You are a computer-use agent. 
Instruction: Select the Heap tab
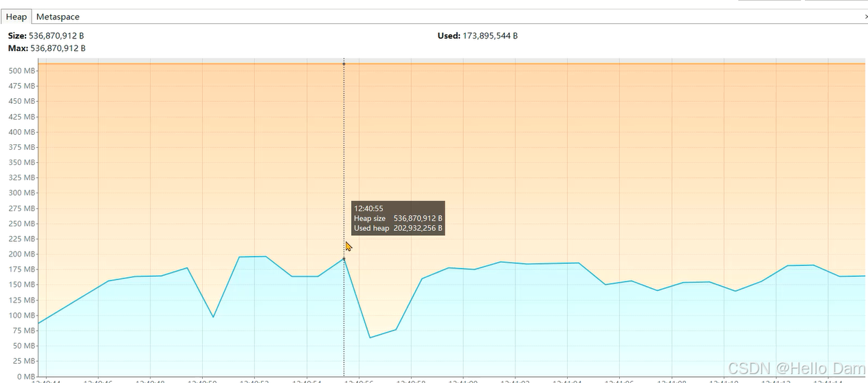click(x=16, y=17)
